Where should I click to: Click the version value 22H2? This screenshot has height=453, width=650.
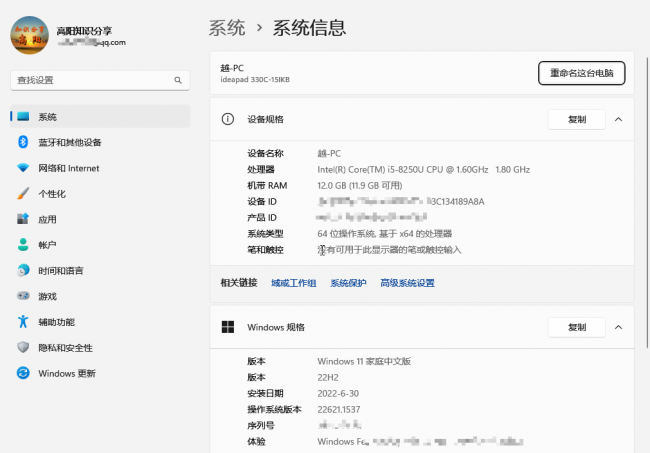(328, 378)
